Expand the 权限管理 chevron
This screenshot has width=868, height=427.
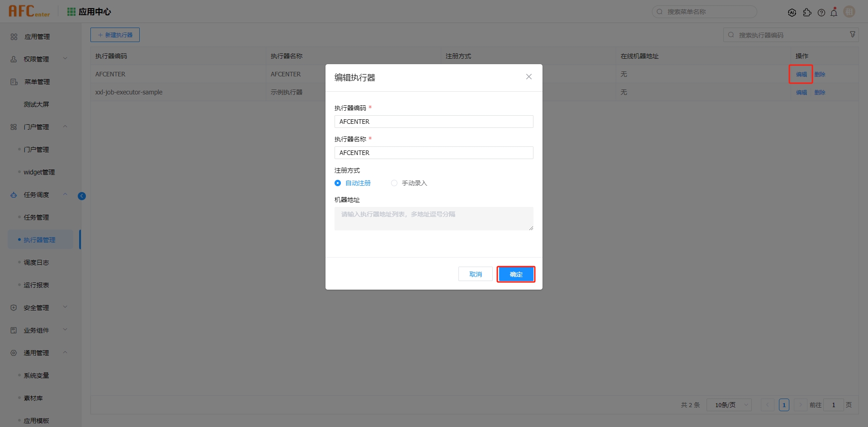point(65,58)
